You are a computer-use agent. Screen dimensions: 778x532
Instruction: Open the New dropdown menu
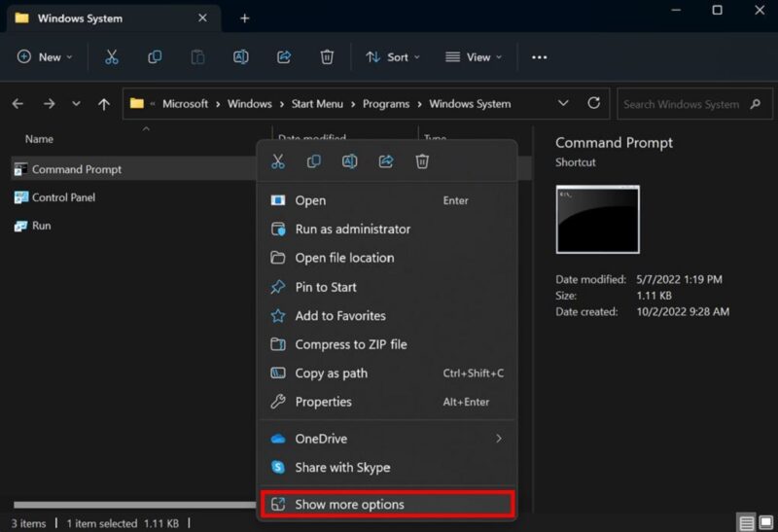tap(45, 57)
